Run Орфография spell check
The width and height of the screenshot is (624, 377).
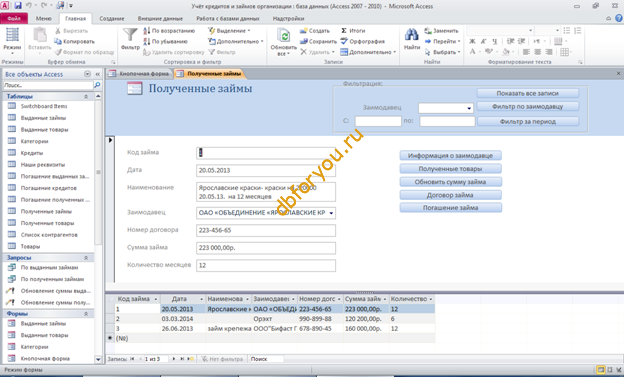click(x=363, y=41)
